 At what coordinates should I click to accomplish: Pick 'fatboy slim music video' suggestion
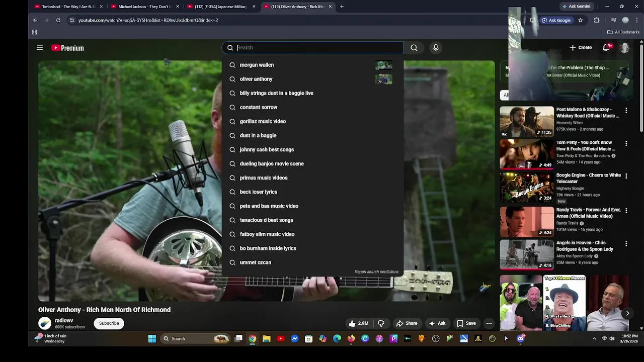[312, 234]
